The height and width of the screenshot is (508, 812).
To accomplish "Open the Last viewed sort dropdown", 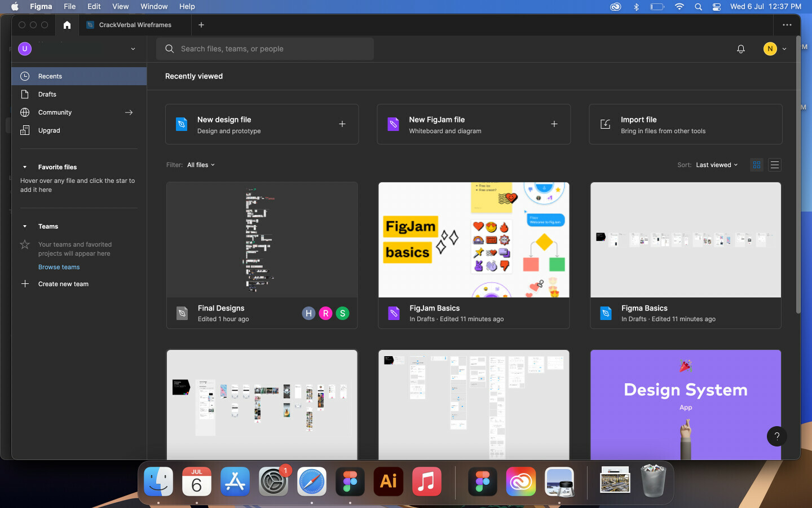I will 717,165.
